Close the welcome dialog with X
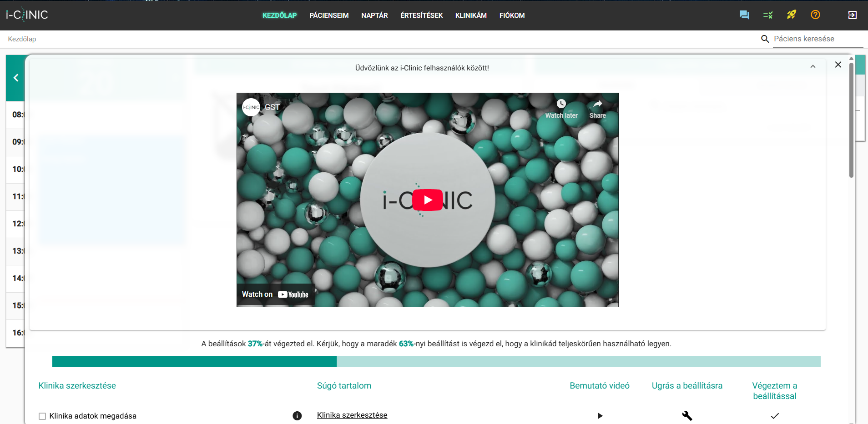The width and height of the screenshot is (868, 424). pyautogui.click(x=838, y=65)
